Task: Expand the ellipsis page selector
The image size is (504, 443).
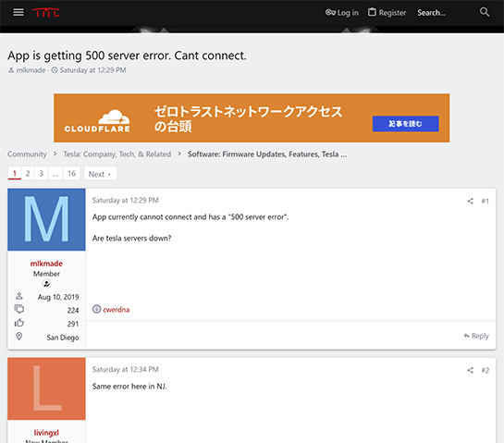Action: pos(55,174)
